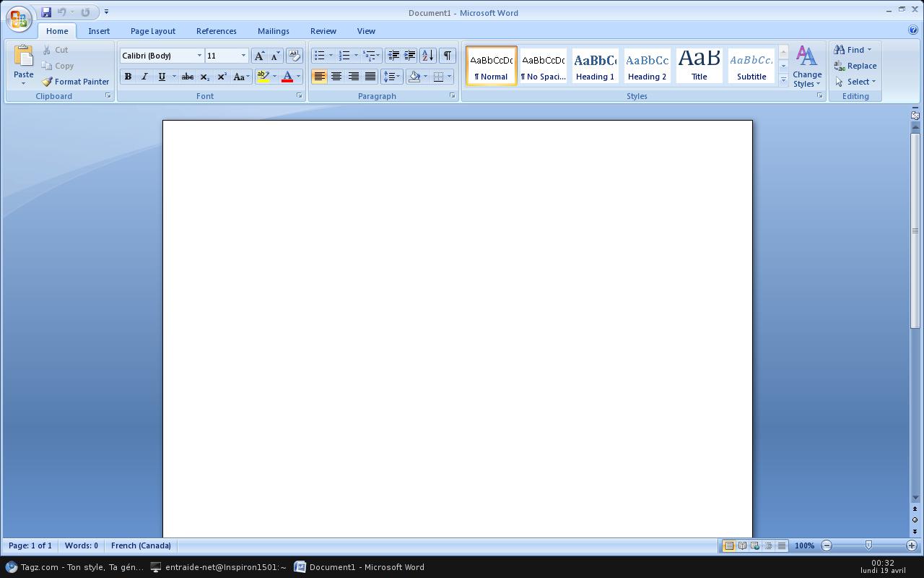Screen dimensions: 924x578
Task: Open the Review tab
Action: [x=323, y=31]
